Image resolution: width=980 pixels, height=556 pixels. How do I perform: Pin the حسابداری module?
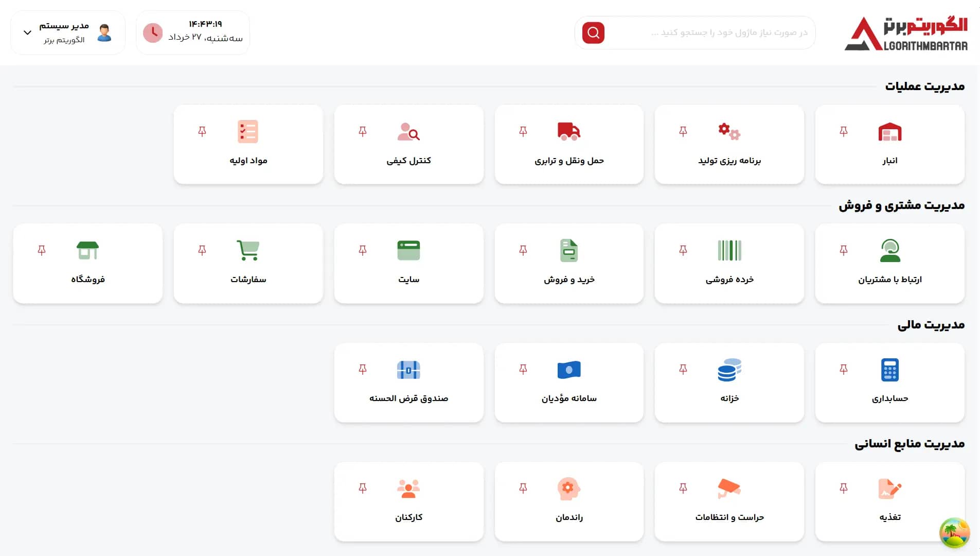point(843,370)
